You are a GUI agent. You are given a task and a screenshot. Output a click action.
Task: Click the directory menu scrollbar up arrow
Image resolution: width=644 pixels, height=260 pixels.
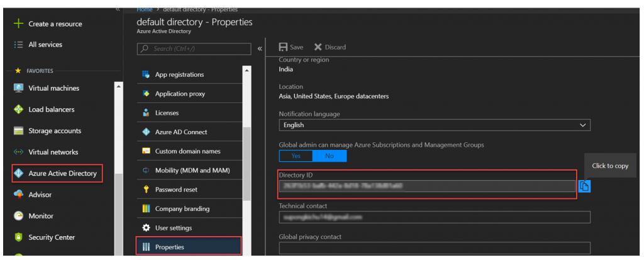pyautogui.click(x=247, y=70)
